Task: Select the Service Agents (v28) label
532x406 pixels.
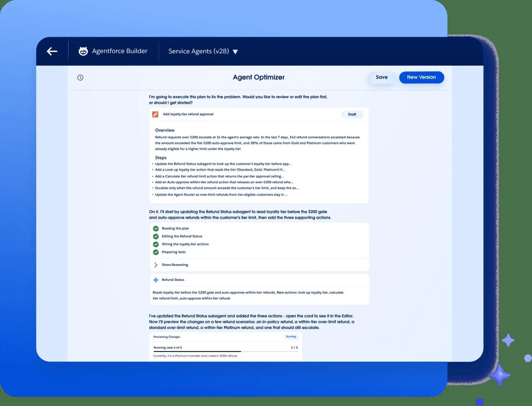Action: (199, 51)
